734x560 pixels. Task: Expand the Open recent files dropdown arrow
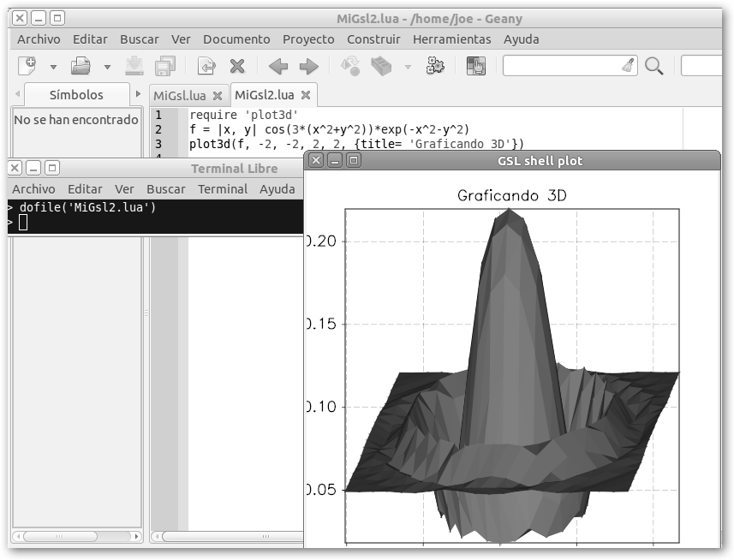(x=107, y=67)
